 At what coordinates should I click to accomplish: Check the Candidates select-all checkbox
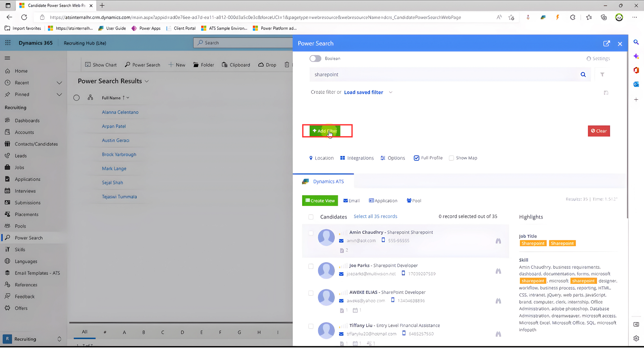click(x=311, y=217)
